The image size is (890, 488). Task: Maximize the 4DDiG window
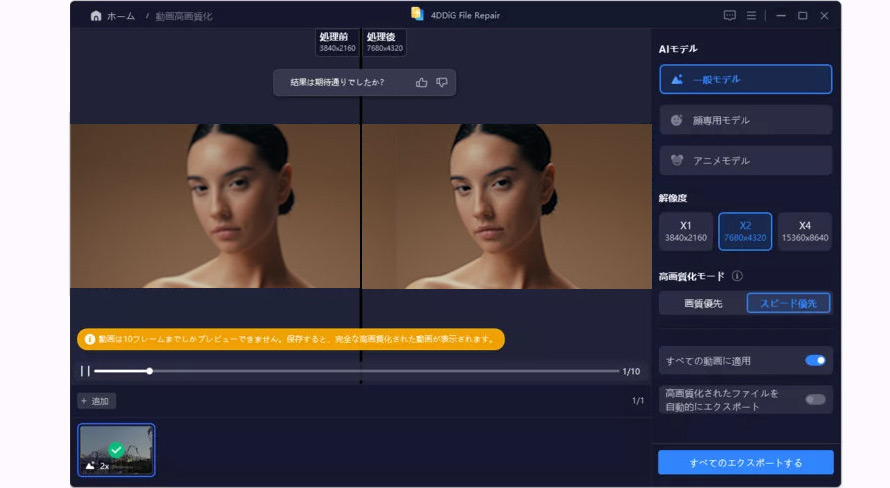pos(803,16)
